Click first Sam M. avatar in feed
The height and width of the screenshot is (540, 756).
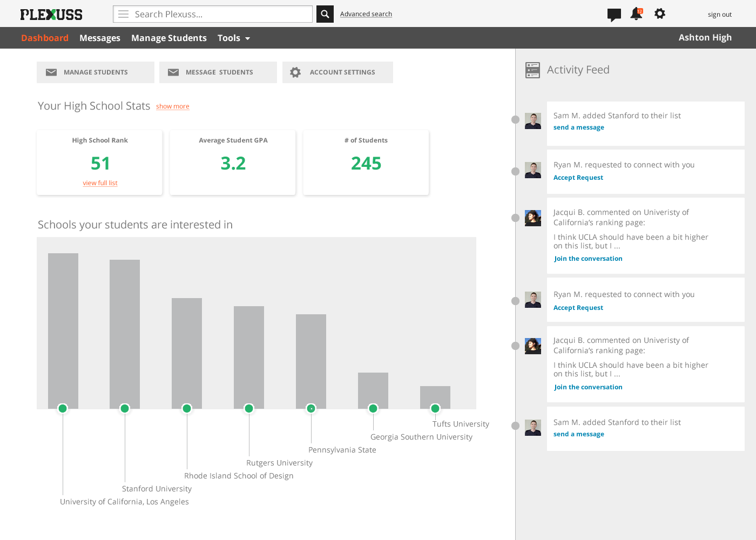533,121
